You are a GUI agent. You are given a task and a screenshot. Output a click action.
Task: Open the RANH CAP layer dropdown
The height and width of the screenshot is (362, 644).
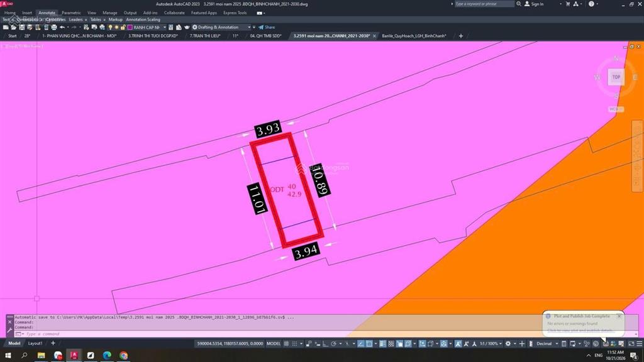(165, 28)
